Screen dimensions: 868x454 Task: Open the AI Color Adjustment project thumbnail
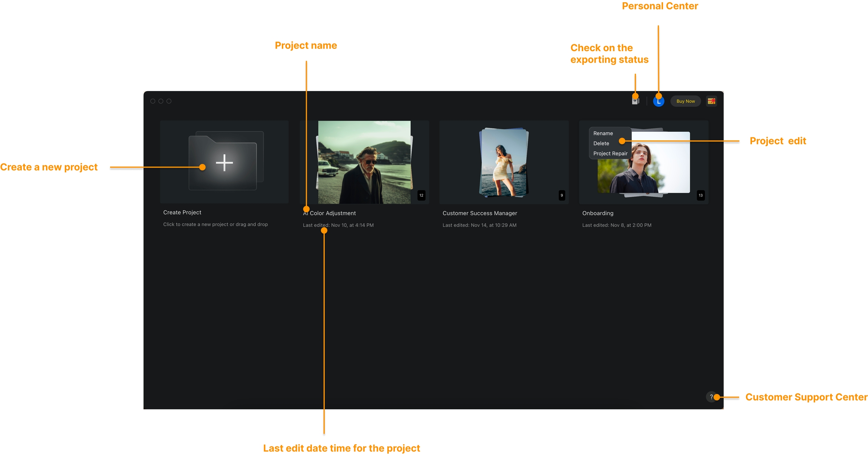click(x=364, y=162)
